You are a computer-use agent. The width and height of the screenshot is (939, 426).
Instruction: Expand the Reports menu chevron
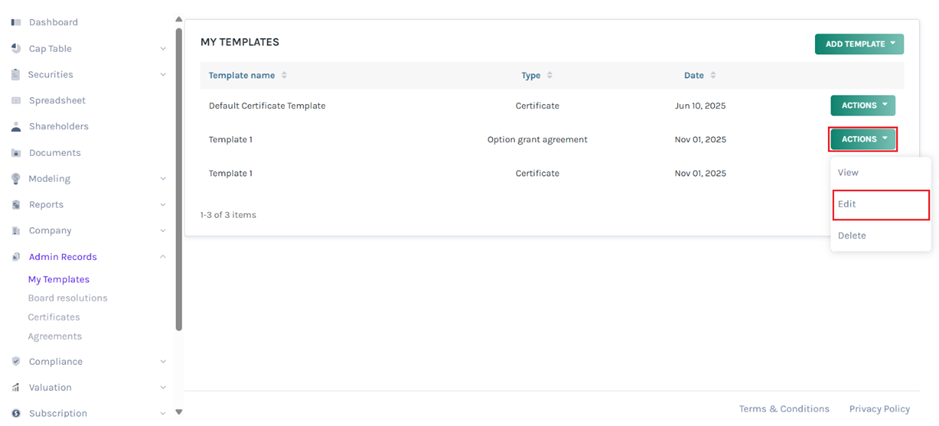coord(163,205)
